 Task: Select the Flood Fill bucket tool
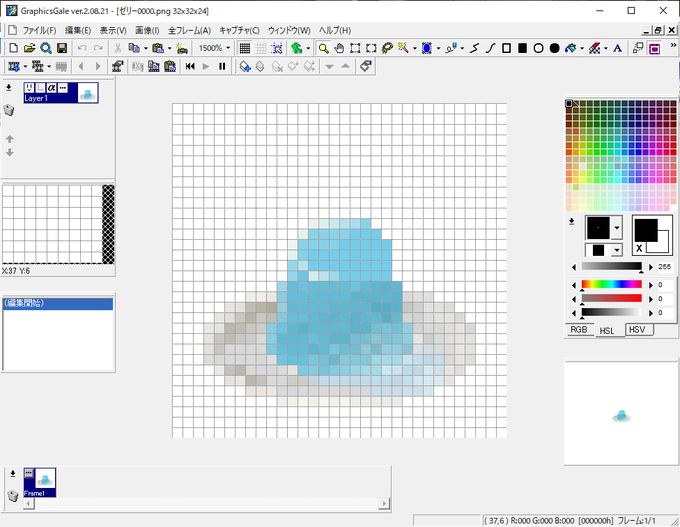click(570, 48)
